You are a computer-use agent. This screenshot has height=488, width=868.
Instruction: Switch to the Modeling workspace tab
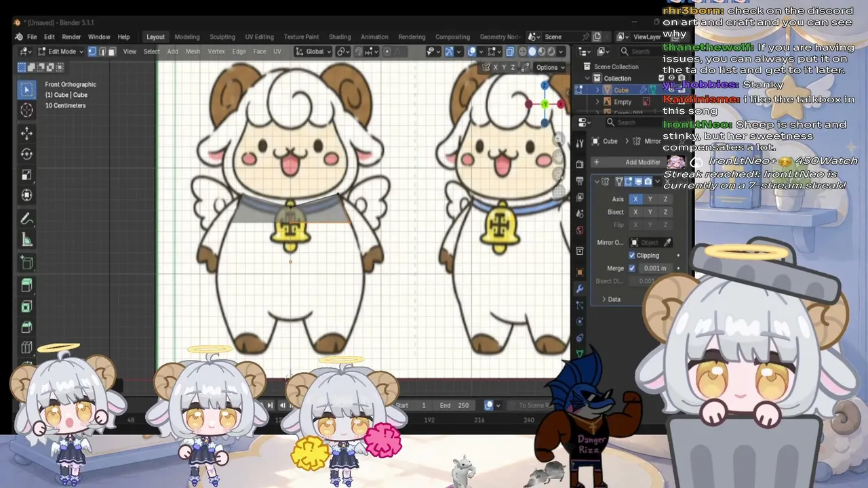(187, 37)
